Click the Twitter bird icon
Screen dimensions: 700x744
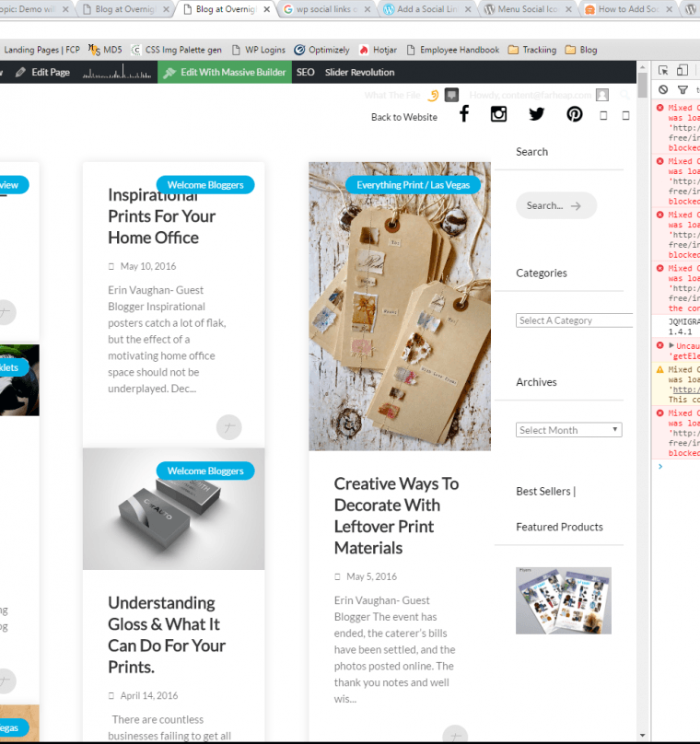(537, 114)
